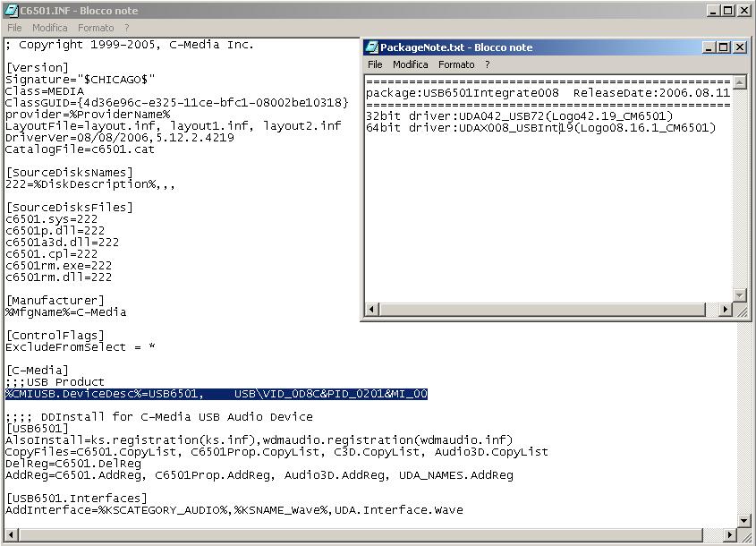The width and height of the screenshot is (756, 546).
Task: Click the [Version] section header
Action: 37,67
